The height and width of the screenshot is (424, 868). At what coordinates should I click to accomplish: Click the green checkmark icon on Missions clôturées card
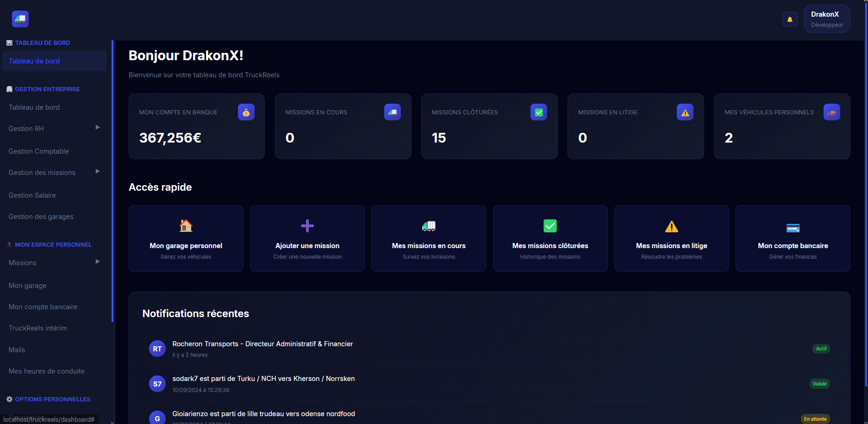pyautogui.click(x=538, y=112)
